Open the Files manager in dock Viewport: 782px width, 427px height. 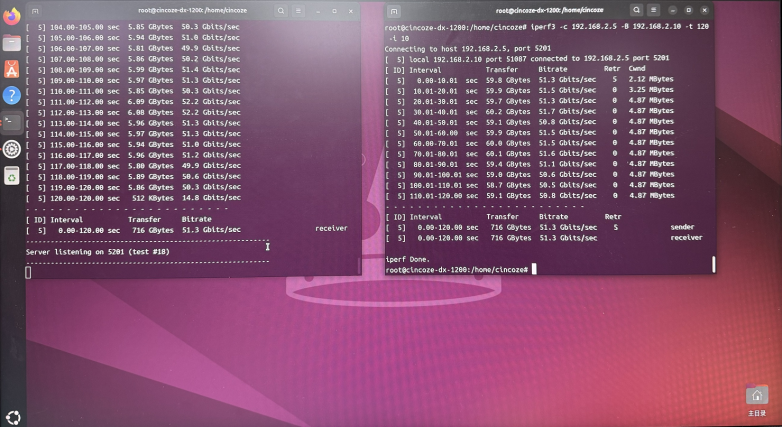(12, 43)
